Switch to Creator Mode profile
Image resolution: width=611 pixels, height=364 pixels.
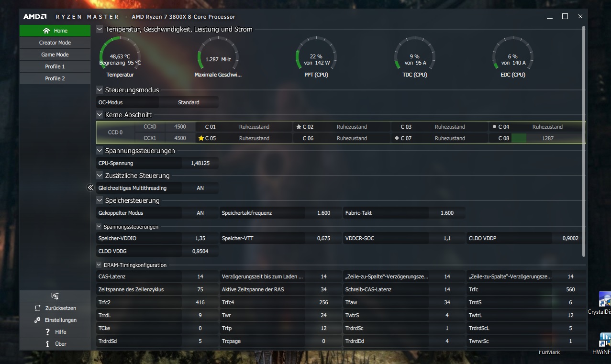55,43
